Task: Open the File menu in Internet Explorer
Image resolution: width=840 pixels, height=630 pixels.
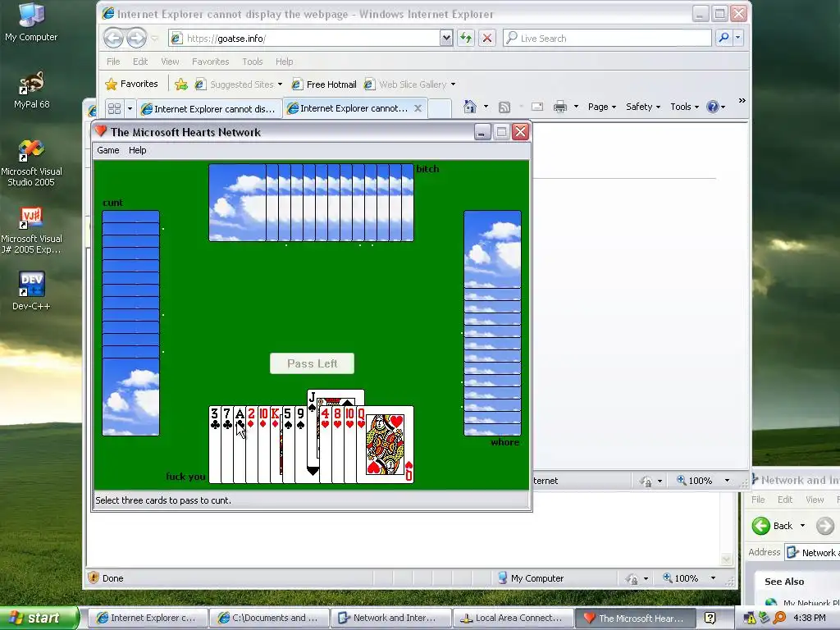Action: click(x=113, y=62)
